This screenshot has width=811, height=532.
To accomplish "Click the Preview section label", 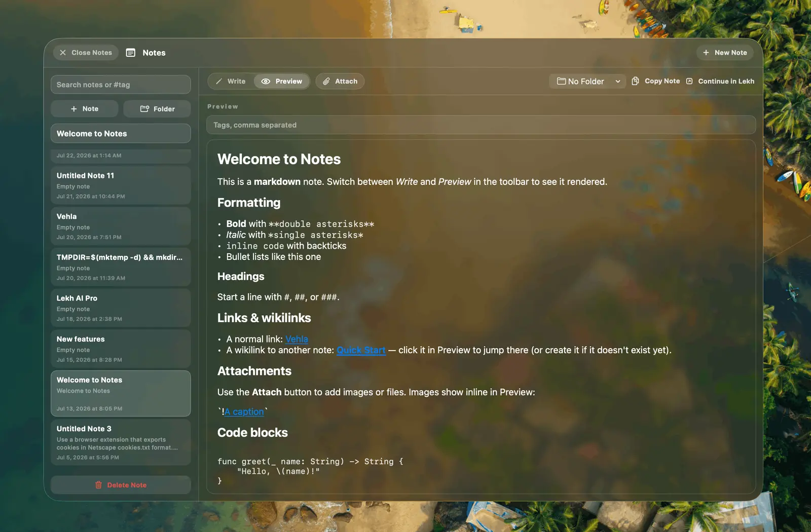I will point(223,106).
